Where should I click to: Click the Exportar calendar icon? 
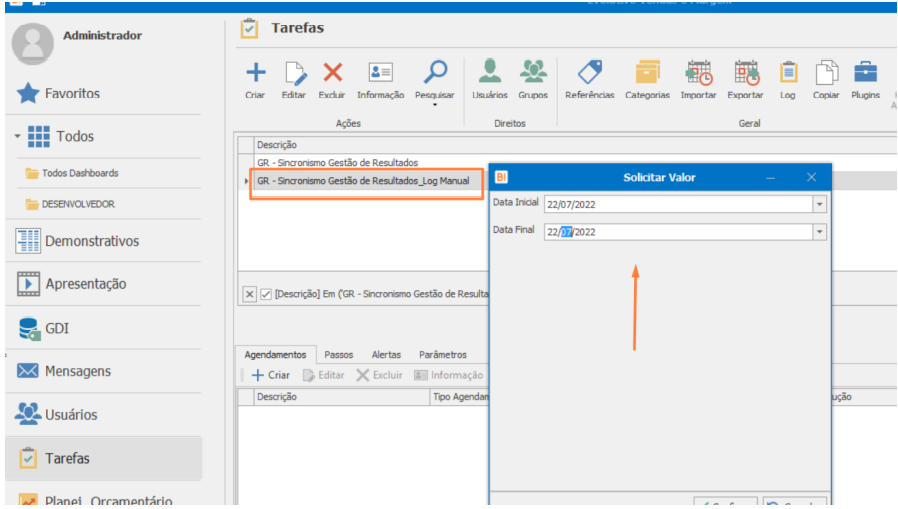point(746,73)
